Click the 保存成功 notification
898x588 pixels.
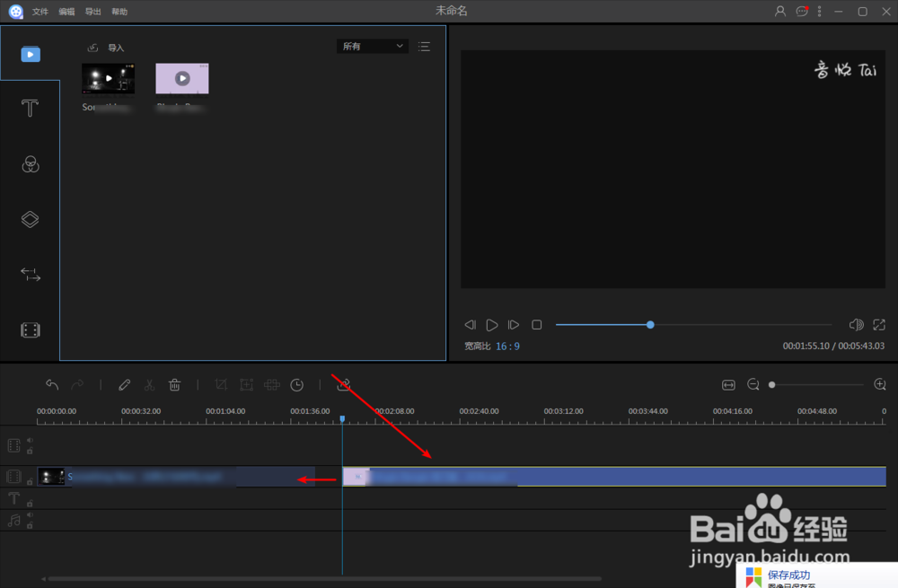[x=816, y=576]
